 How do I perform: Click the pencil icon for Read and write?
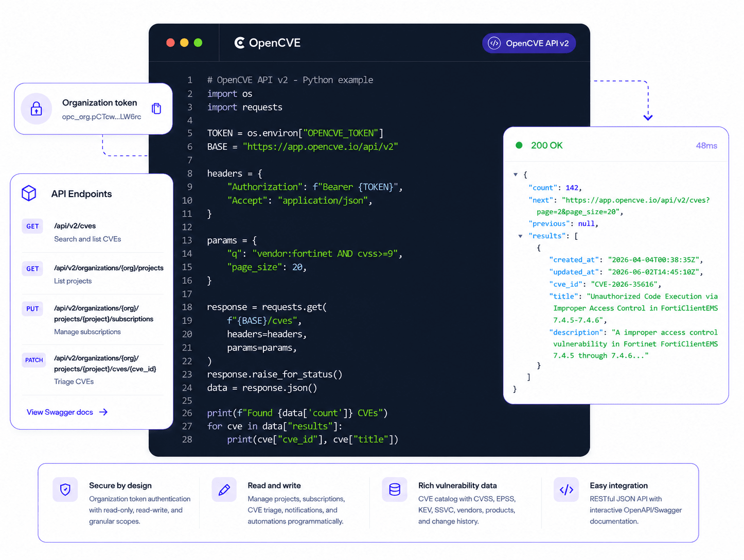[224, 489]
